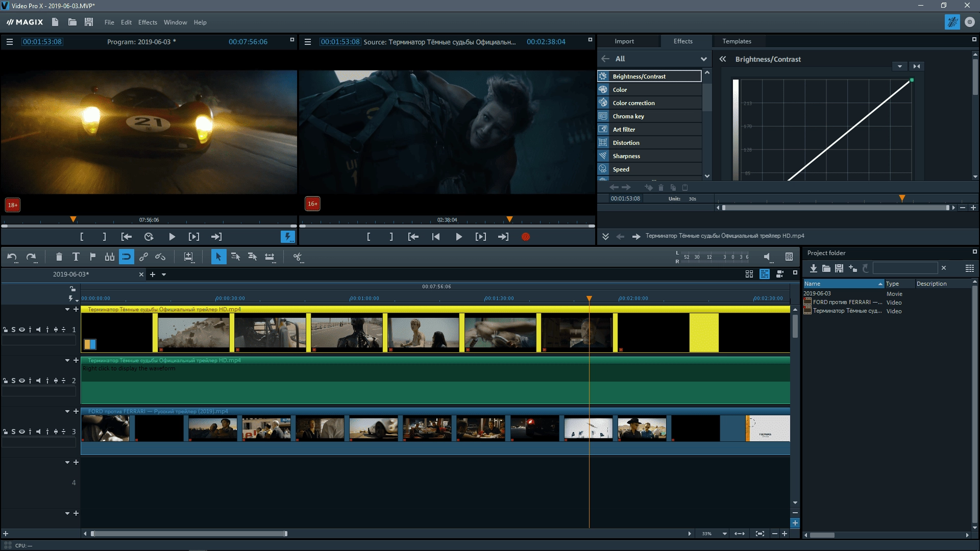This screenshot has width=980, height=551.
Task: Open the Effects menu
Action: click(148, 22)
